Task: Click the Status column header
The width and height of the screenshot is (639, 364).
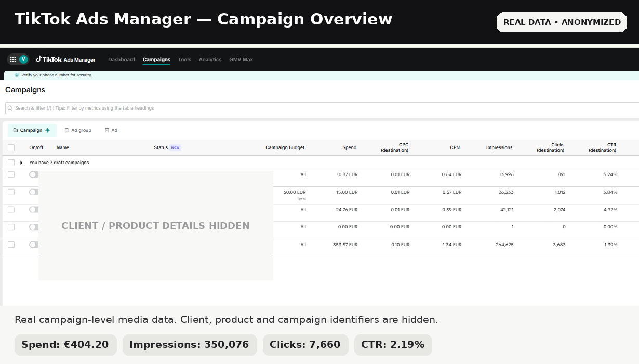Action: pyautogui.click(x=161, y=147)
